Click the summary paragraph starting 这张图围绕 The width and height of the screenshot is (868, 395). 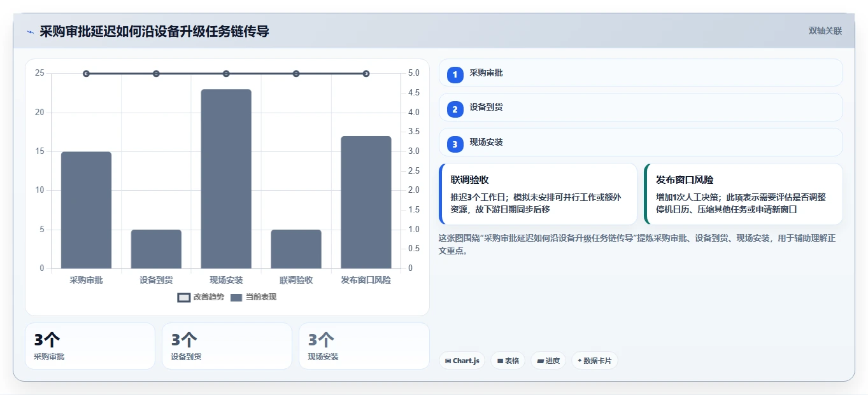[637, 244]
